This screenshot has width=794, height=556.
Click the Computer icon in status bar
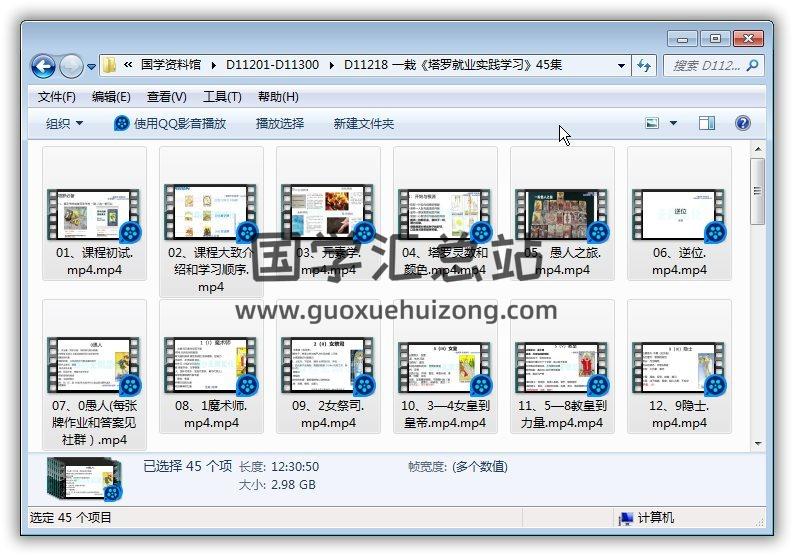tap(626, 518)
